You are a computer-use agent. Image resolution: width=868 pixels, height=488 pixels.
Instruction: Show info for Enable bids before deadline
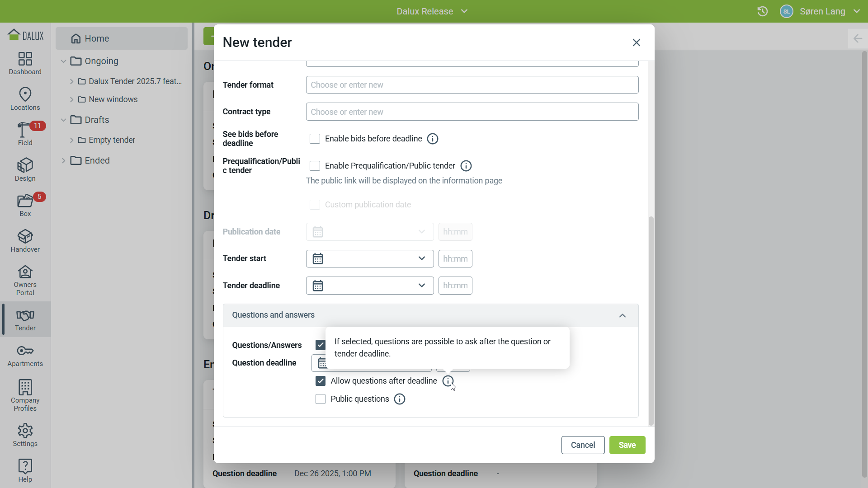pos(433,139)
